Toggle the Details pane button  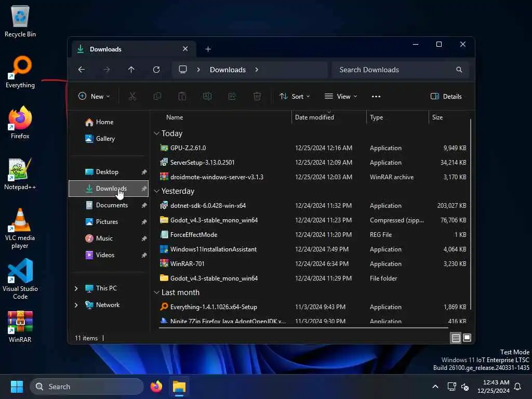click(446, 96)
